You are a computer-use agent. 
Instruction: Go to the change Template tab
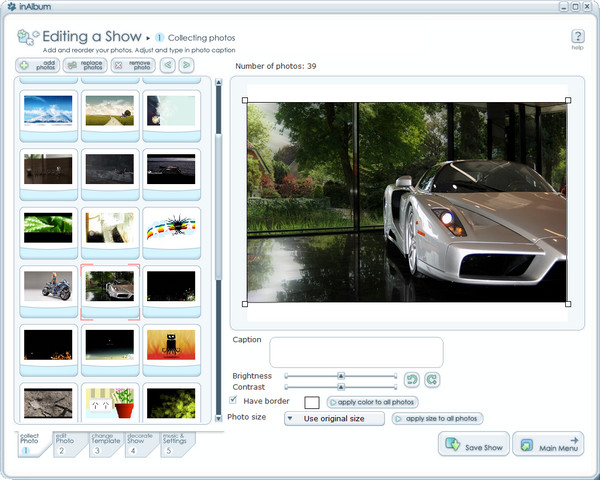click(x=104, y=445)
